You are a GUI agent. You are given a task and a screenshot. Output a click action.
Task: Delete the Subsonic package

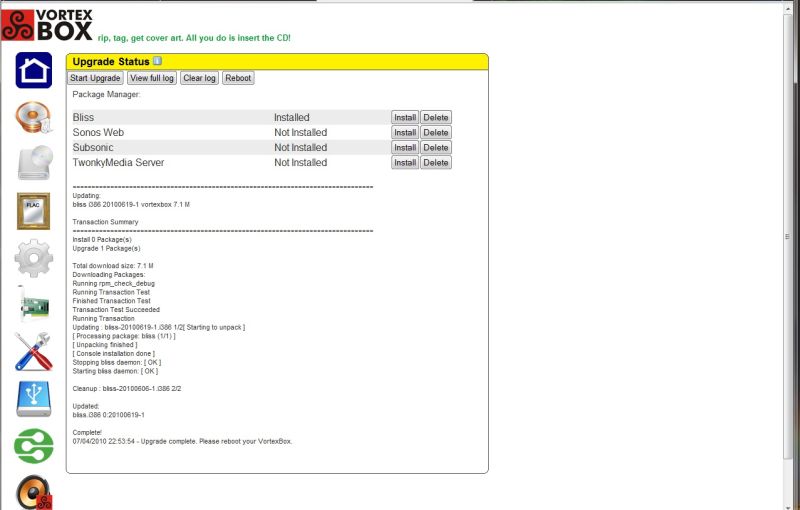(x=436, y=147)
